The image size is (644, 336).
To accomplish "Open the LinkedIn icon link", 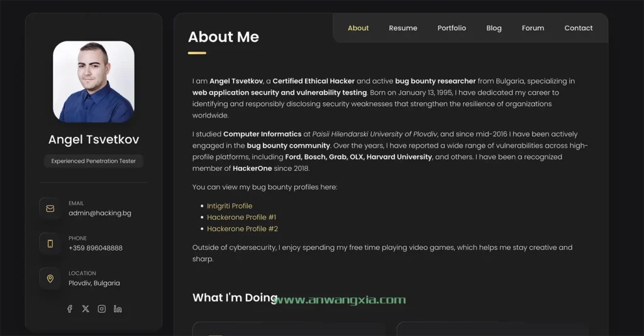I will point(118,309).
